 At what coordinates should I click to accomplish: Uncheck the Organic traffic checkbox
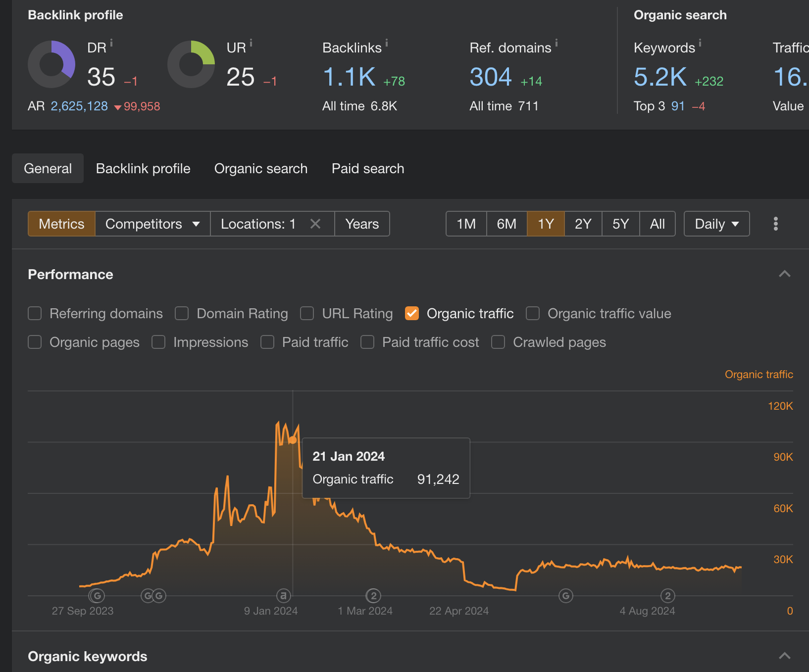pyautogui.click(x=412, y=313)
